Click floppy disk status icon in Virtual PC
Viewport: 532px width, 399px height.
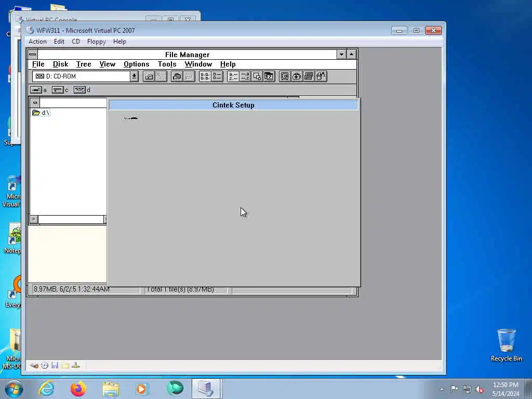point(55,365)
